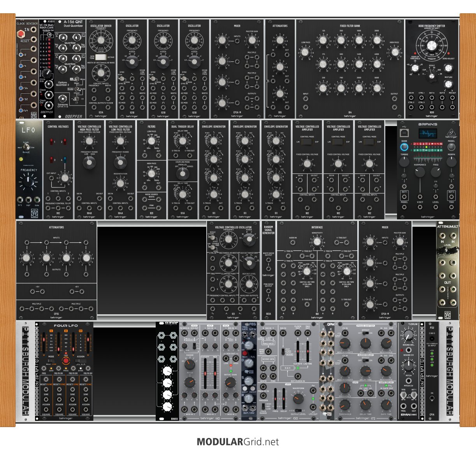Click the Bode Frequency Shifter large dial
476x450 pixels.
(432, 46)
